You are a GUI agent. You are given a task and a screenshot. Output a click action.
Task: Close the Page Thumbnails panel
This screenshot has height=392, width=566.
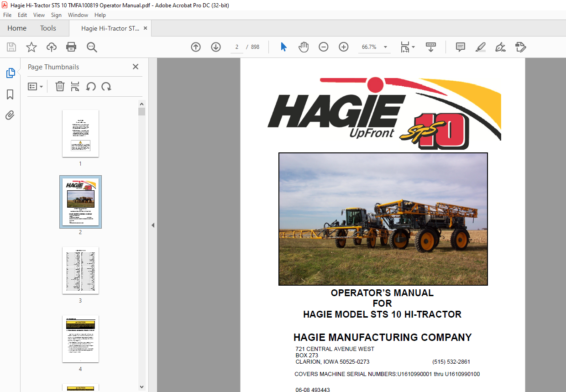pos(136,67)
